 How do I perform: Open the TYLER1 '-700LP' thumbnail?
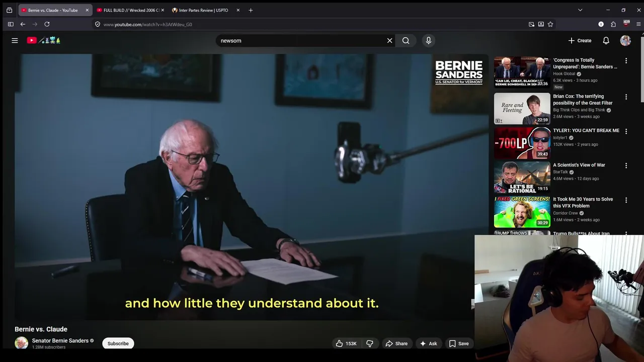tap(522, 143)
